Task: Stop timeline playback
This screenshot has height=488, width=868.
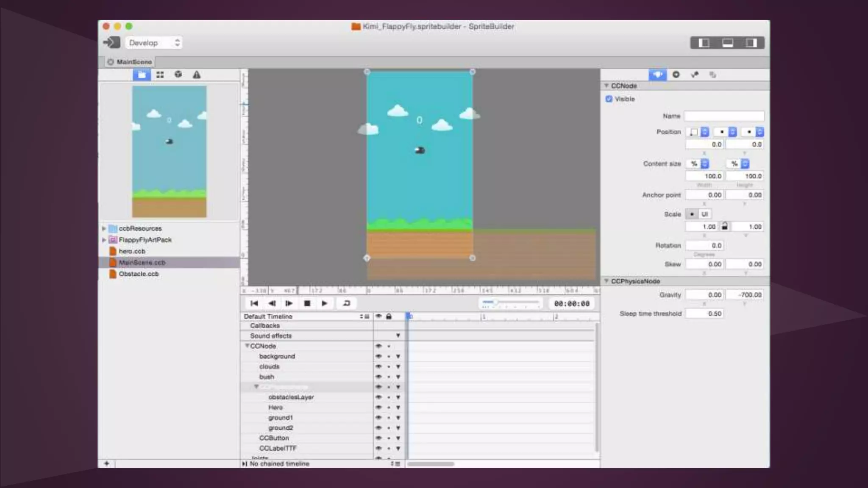Action: [x=307, y=303]
